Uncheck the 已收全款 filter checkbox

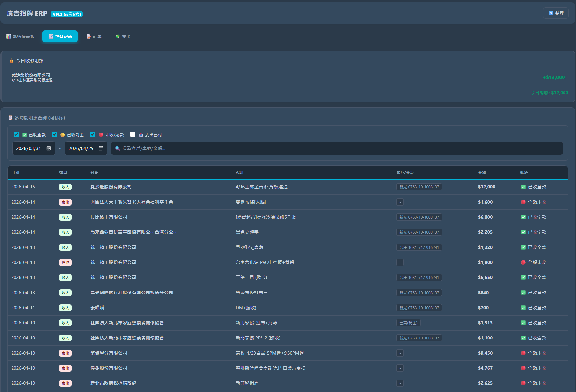click(16, 134)
